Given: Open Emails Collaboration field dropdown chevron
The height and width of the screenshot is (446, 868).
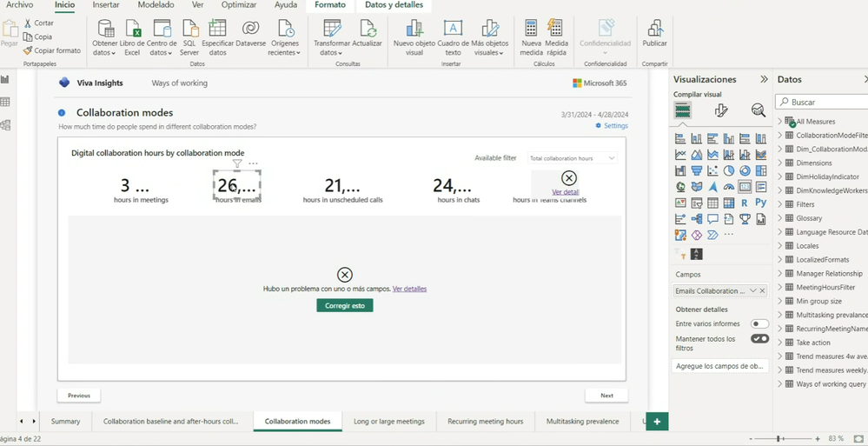Looking at the screenshot, I should (752, 291).
